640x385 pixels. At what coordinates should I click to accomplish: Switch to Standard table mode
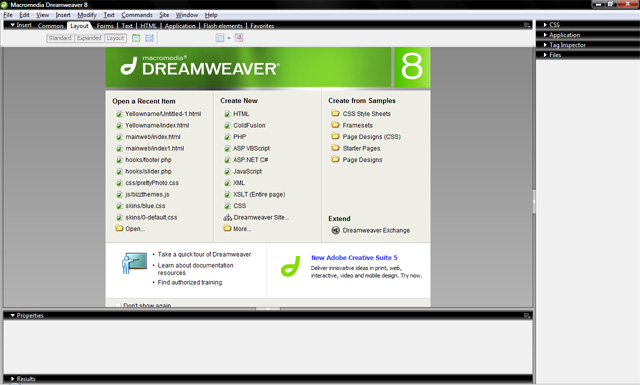[60, 38]
